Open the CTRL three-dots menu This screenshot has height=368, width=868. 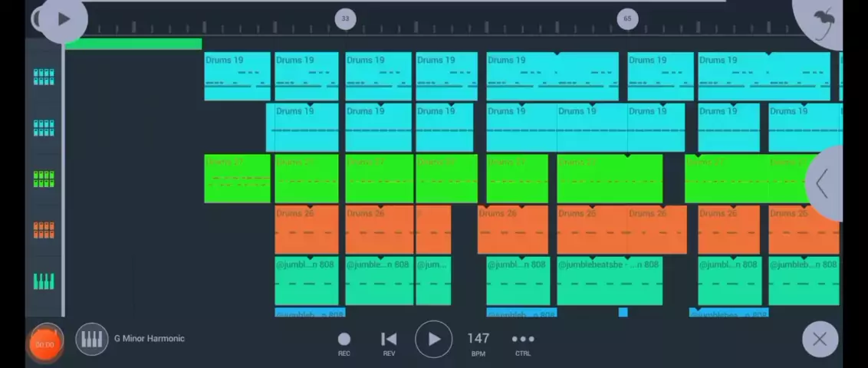coord(523,339)
